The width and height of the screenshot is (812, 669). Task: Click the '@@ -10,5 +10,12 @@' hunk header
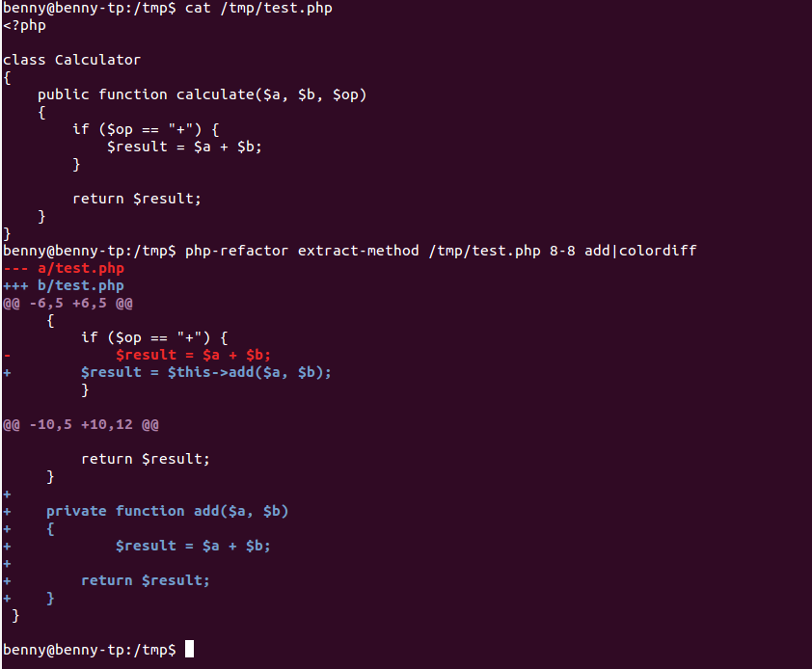click(81, 424)
